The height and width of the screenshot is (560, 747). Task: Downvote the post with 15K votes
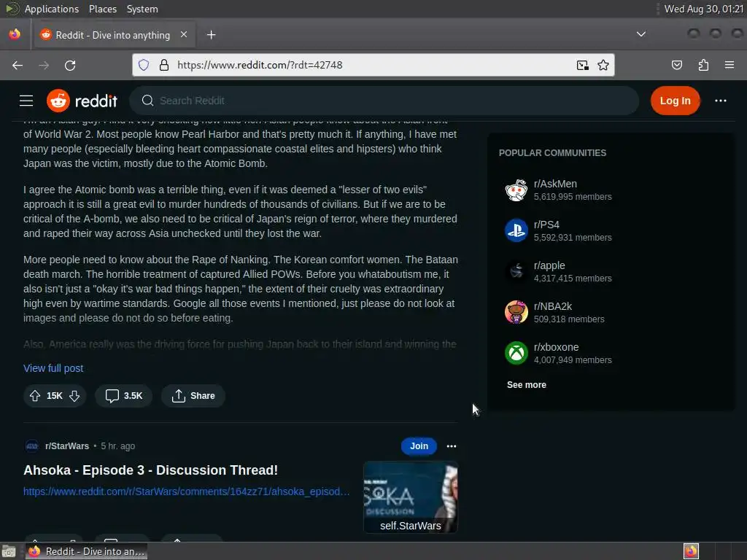click(74, 396)
